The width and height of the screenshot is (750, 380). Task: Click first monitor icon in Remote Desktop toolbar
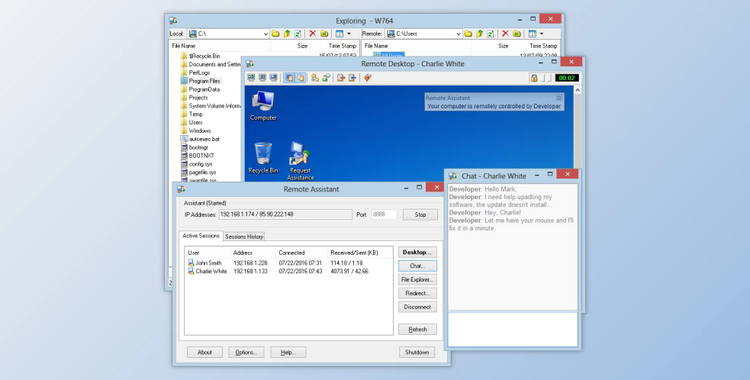tap(251, 78)
